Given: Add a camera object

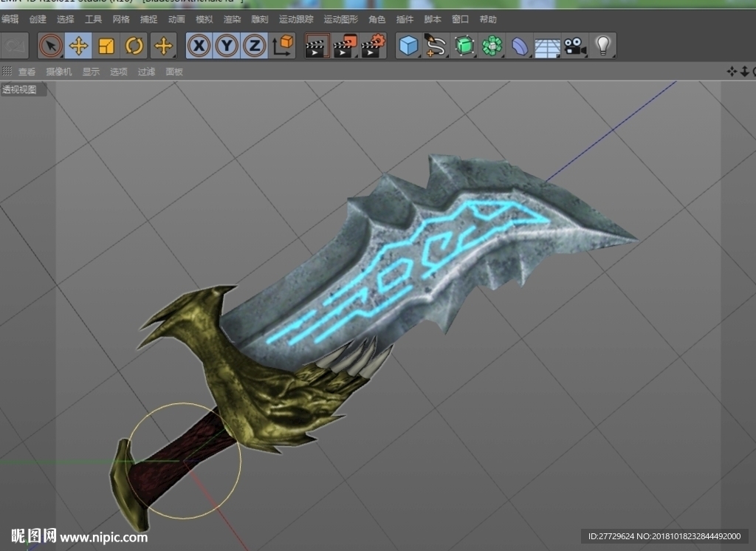Looking at the screenshot, I should pyautogui.click(x=574, y=47).
